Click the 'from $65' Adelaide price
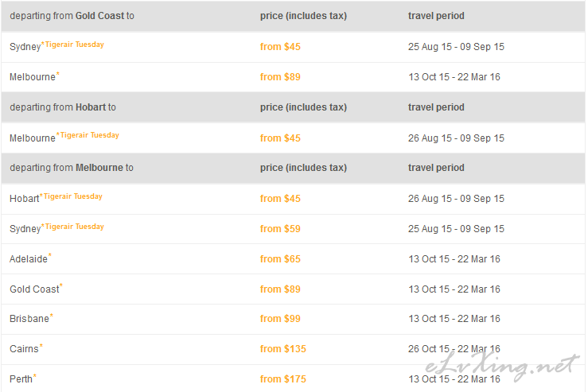Viewport: 588px width, 392px height. [280, 259]
